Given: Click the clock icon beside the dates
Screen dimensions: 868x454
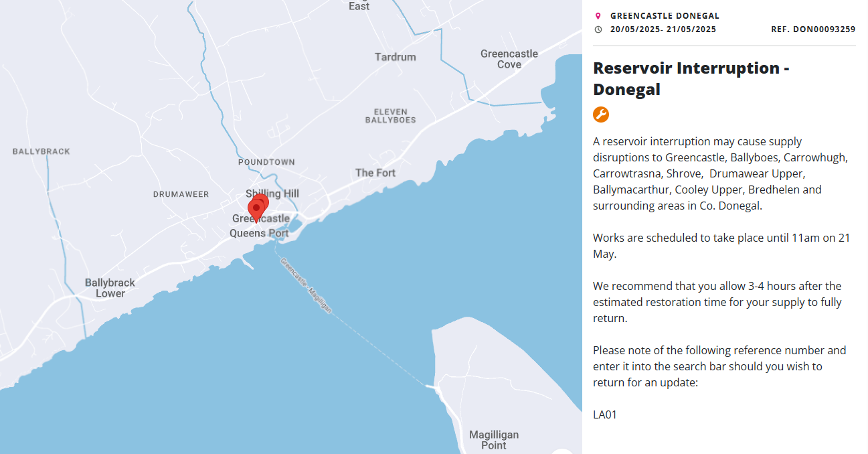Looking at the screenshot, I should point(598,29).
